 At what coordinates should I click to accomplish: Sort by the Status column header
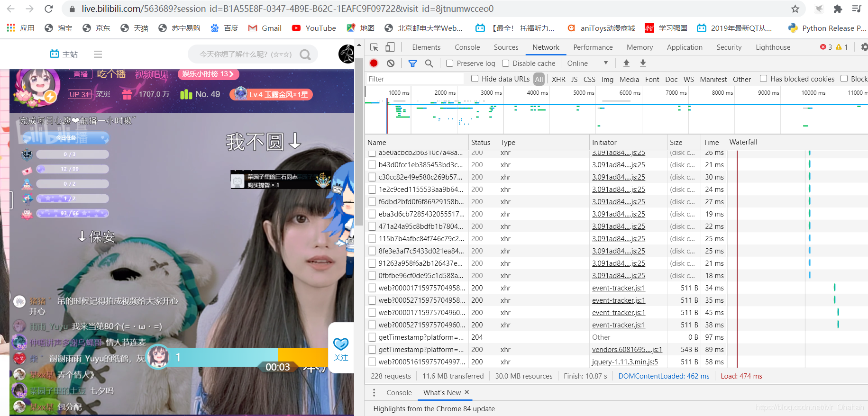(483, 142)
